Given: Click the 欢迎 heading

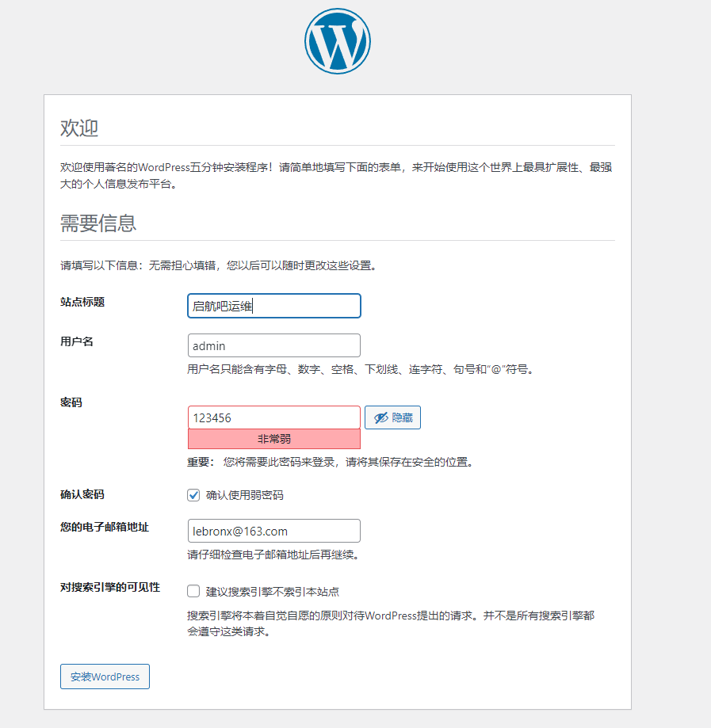Looking at the screenshot, I should (79, 128).
